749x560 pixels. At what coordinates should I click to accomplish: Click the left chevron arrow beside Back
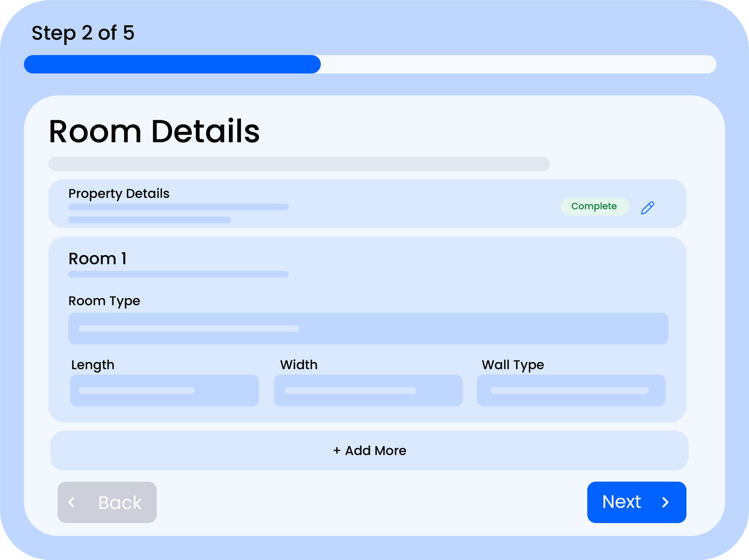point(72,502)
